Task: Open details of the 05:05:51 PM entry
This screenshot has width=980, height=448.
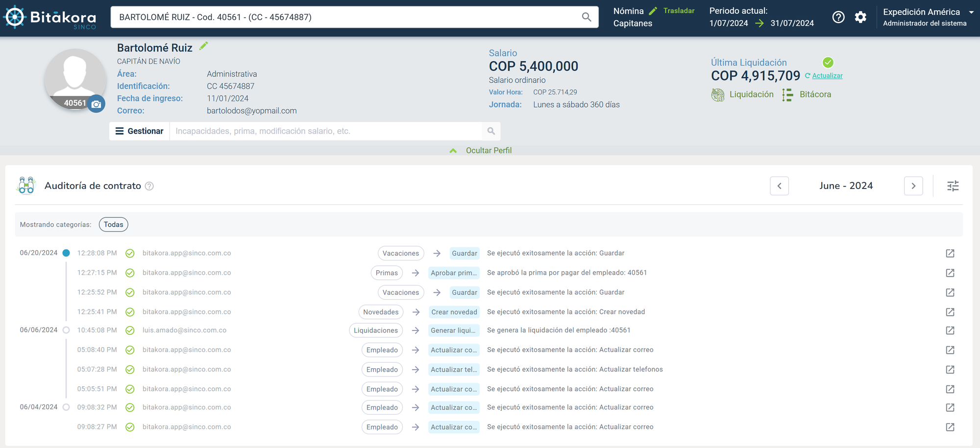Action: coord(950,389)
